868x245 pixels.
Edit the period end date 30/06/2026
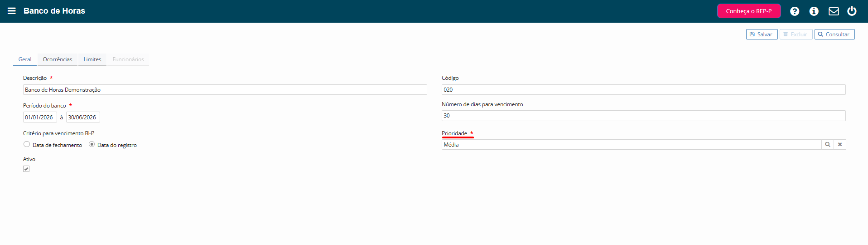pos(83,117)
